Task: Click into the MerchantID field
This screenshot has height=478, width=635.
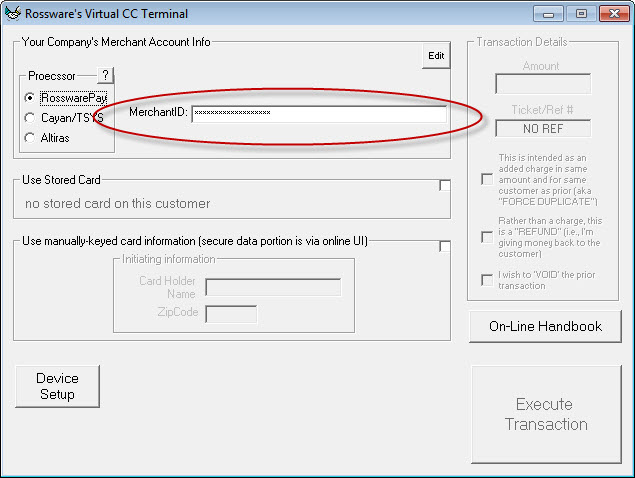Action: (318, 114)
